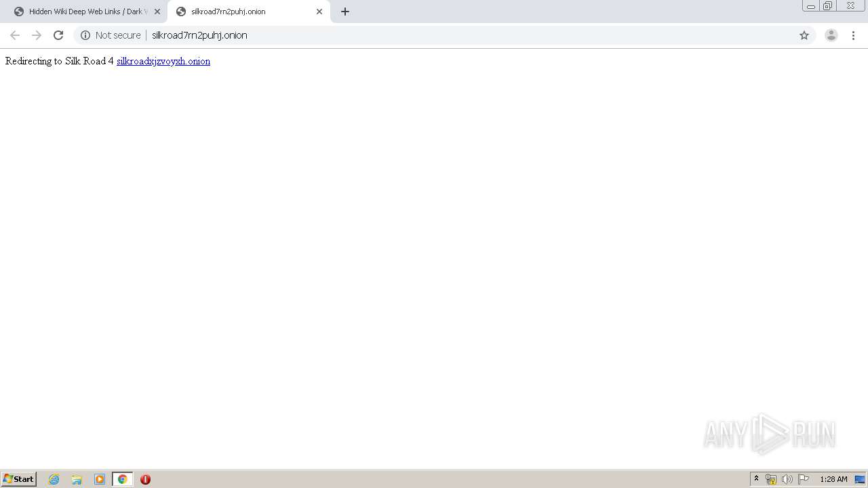Select the silkroad7rn2puhj.onion tab
This screenshot has width=868, height=488.
click(x=248, y=12)
